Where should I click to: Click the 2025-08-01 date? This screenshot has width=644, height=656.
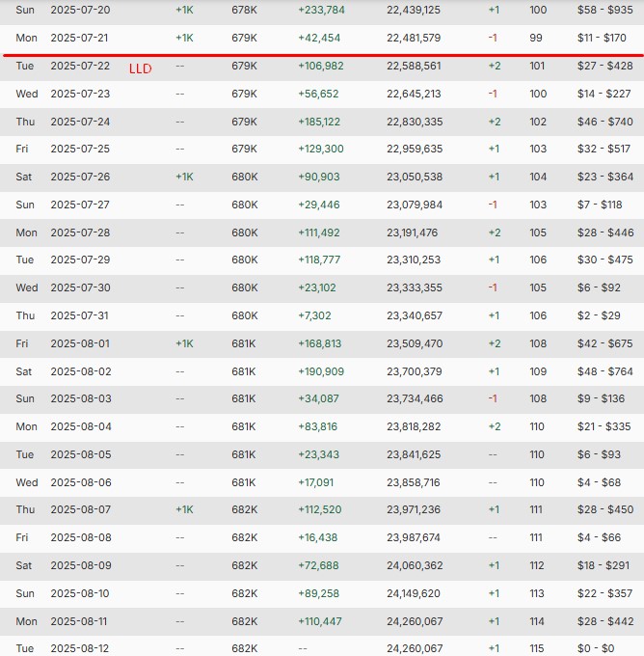80,343
